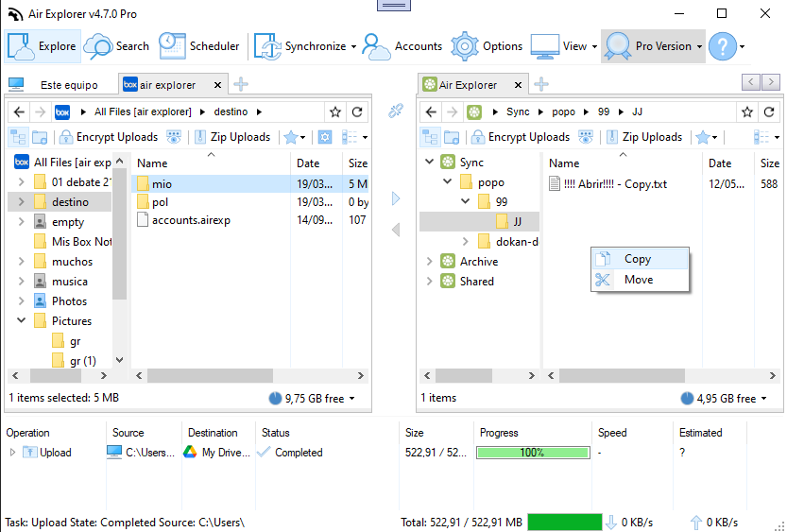Go back in left pane navigation
This screenshot has width=787, height=532.
point(19,112)
